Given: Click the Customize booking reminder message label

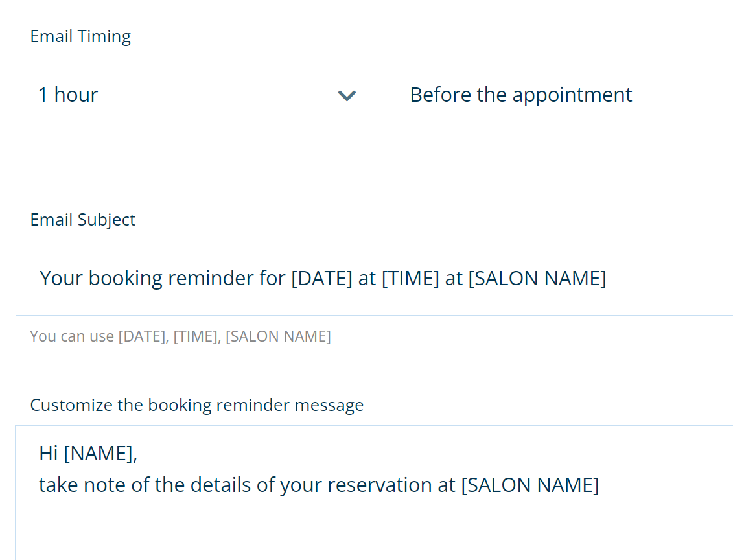Looking at the screenshot, I should click(196, 404).
